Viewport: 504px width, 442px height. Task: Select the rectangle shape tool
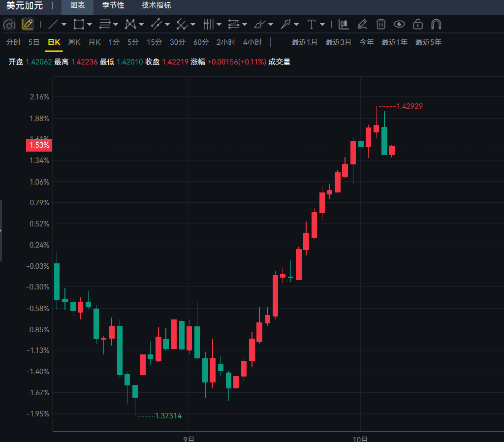79,24
